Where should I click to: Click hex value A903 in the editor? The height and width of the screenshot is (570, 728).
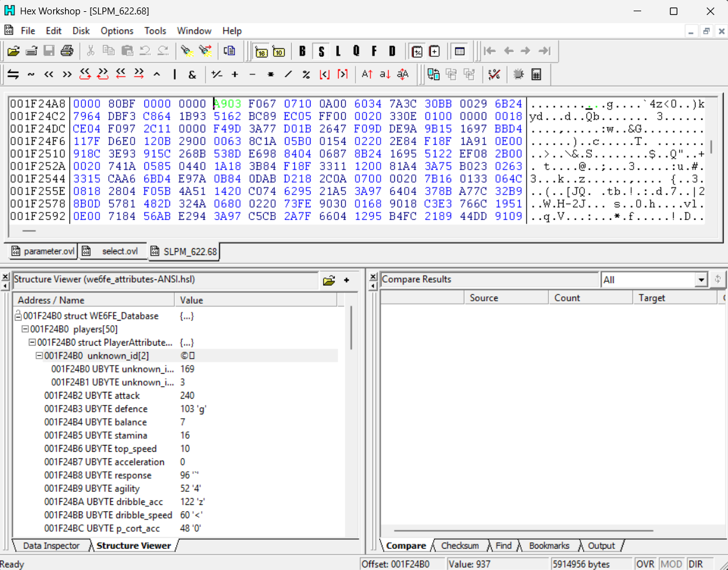227,104
